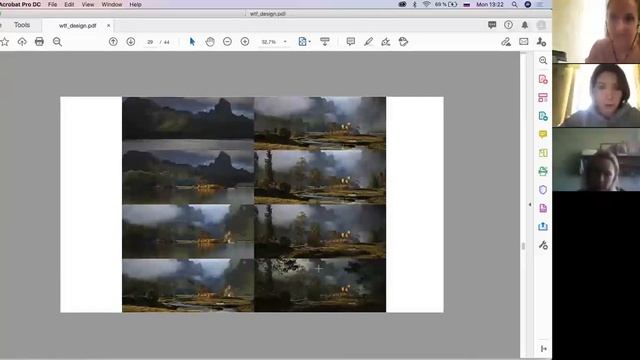This screenshot has height=360, width=640.
Task: Open the Window menu
Action: [112, 4]
